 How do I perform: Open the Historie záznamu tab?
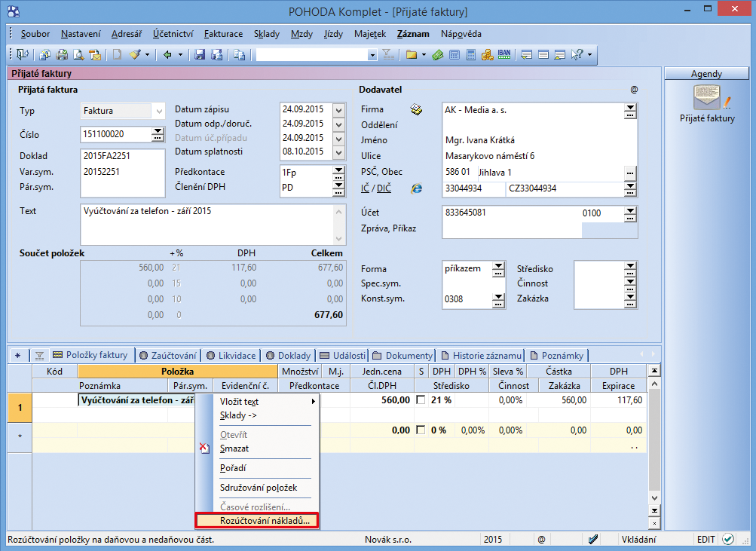click(481, 356)
